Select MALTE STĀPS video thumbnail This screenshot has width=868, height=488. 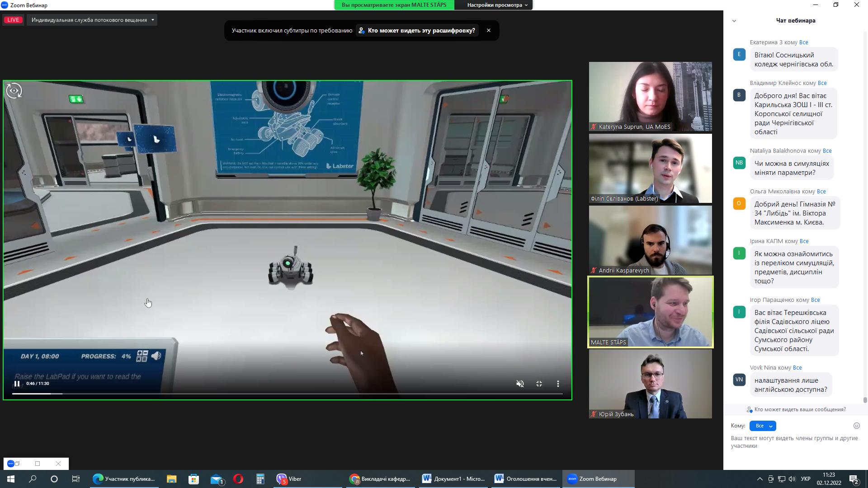pos(650,312)
